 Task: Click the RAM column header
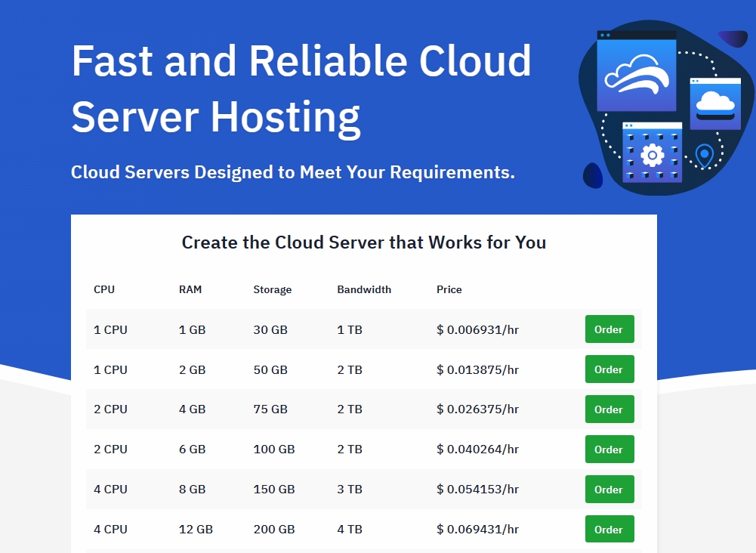(190, 289)
